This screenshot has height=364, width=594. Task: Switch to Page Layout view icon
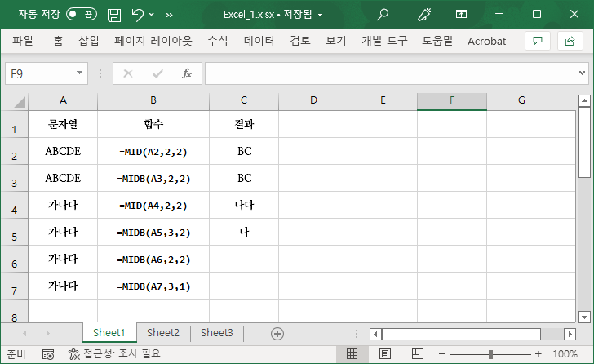click(385, 353)
